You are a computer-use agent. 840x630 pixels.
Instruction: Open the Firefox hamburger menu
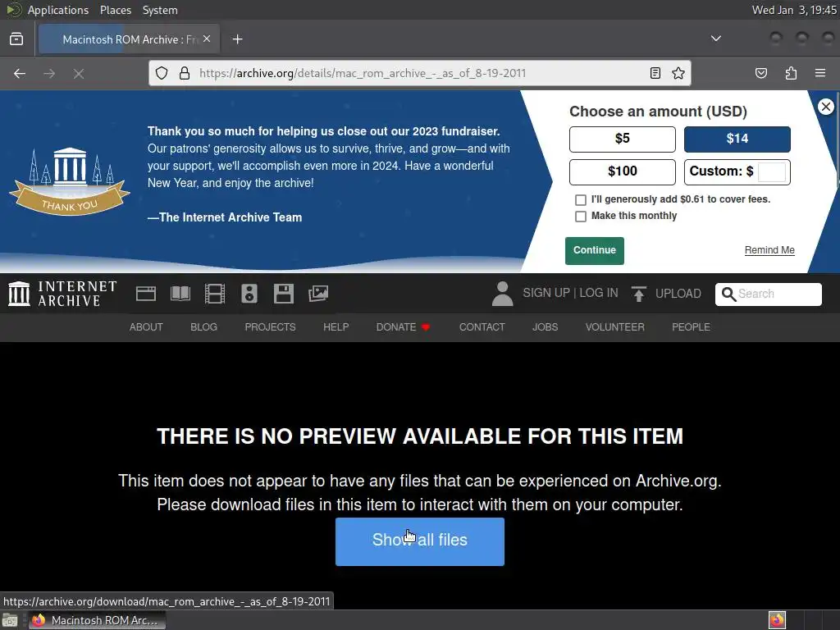pyautogui.click(x=820, y=73)
